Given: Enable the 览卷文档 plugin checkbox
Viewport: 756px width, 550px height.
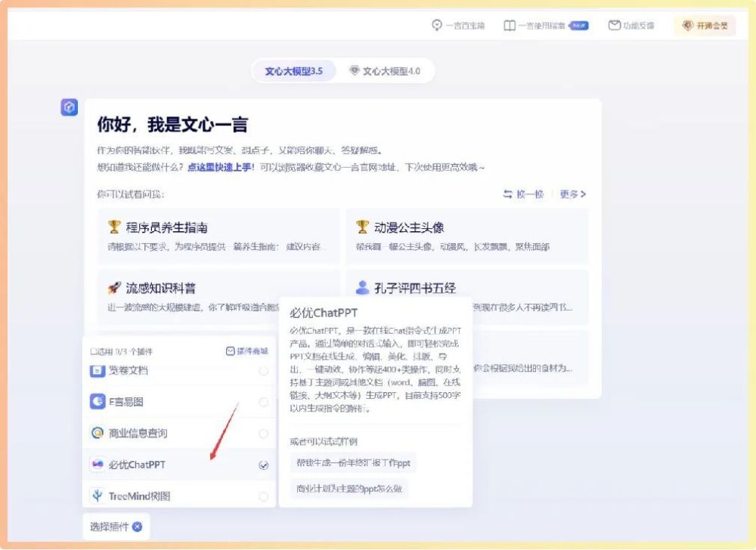Looking at the screenshot, I should (x=263, y=371).
